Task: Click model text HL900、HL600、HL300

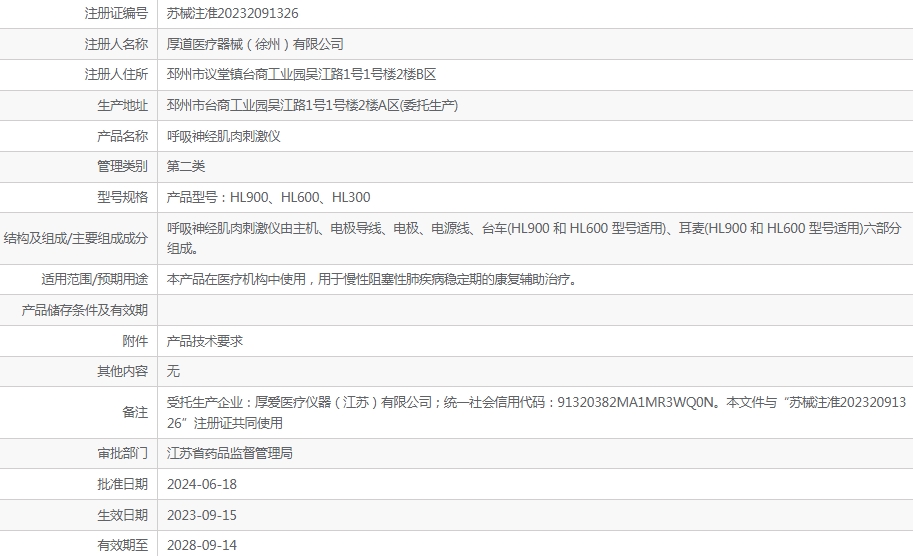Action: click(x=300, y=197)
